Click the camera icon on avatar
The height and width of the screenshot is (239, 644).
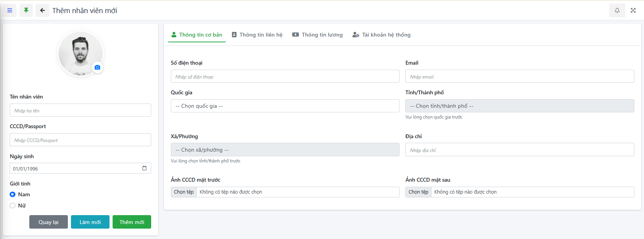[98, 67]
